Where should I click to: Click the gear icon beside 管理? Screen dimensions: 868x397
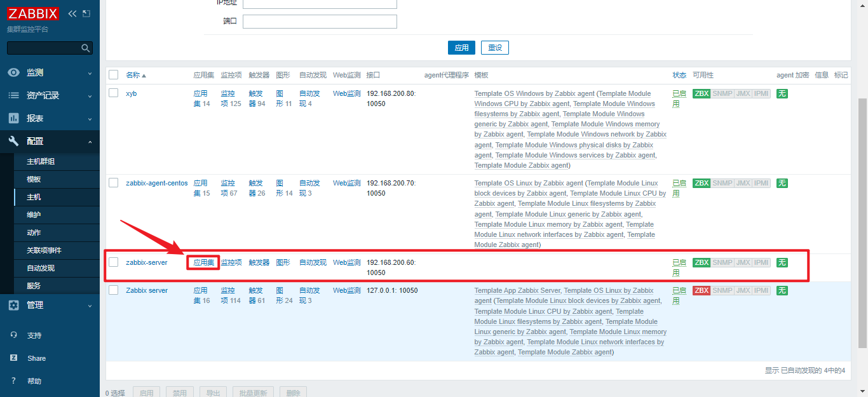(x=13, y=305)
